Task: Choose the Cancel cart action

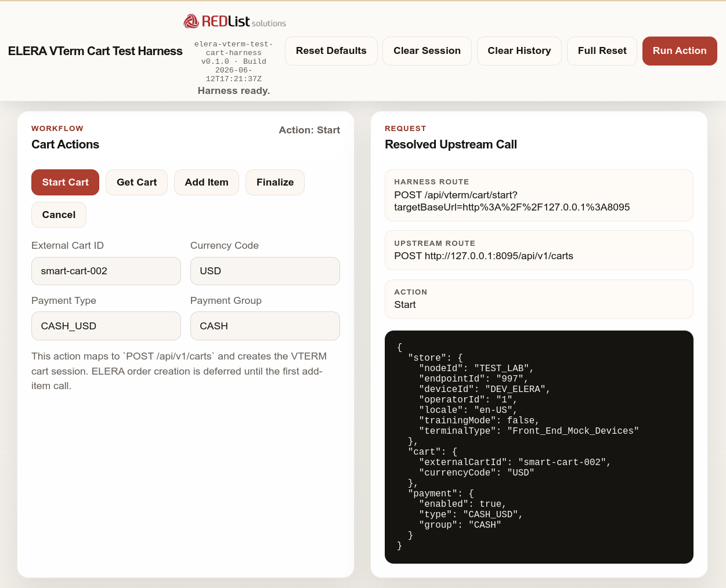Action: [59, 215]
